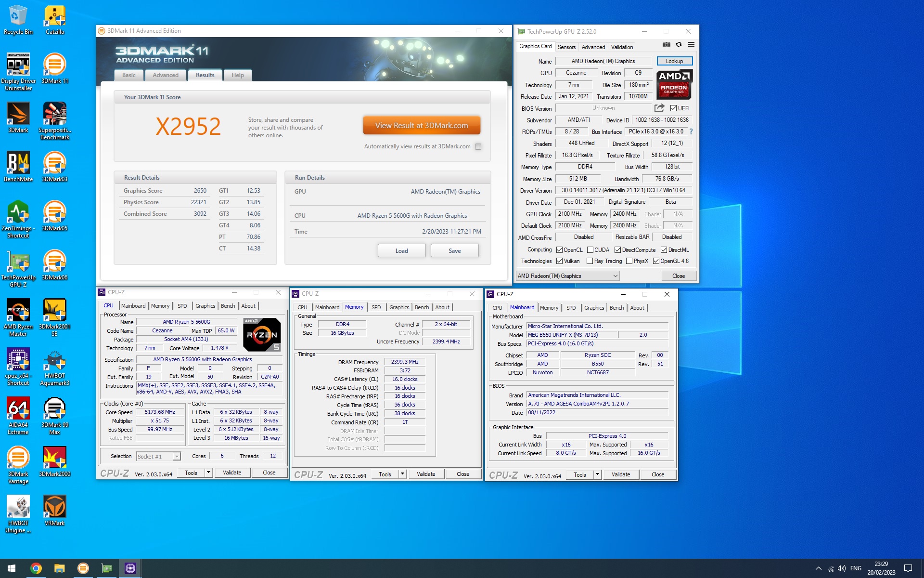The image size is (924, 578).
Task: Launch Superposition Benchmark shortcut
Action: coord(55,121)
